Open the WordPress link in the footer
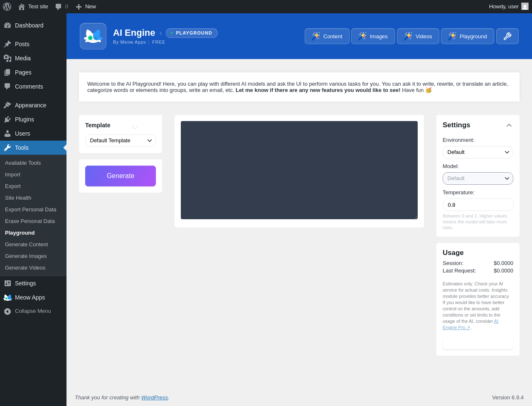 coord(155,398)
